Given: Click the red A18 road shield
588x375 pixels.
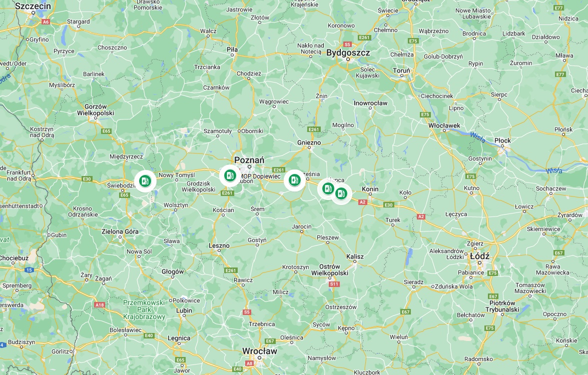Looking at the screenshot, I should click(100, 305).
